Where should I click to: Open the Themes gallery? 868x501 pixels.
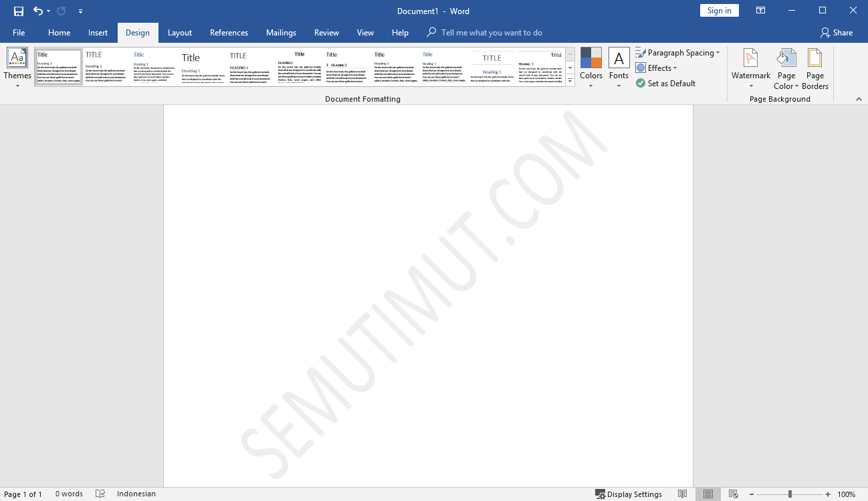pos(17,68)
